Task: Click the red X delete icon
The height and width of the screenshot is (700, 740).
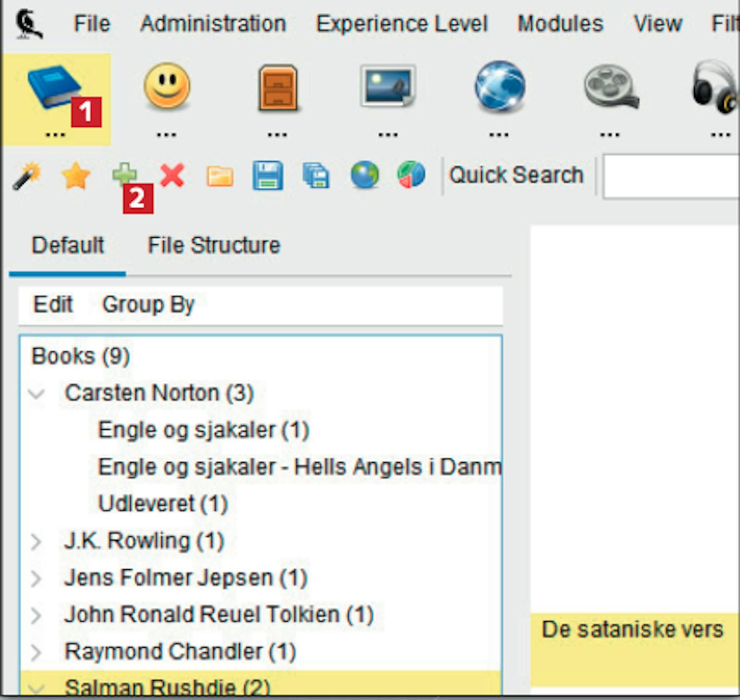Action: (172, 175)
